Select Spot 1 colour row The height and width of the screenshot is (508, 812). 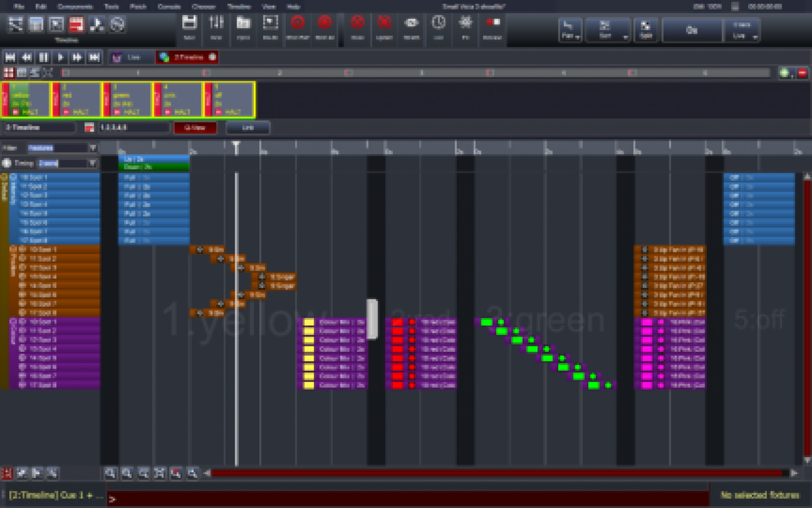click(58, 322)
